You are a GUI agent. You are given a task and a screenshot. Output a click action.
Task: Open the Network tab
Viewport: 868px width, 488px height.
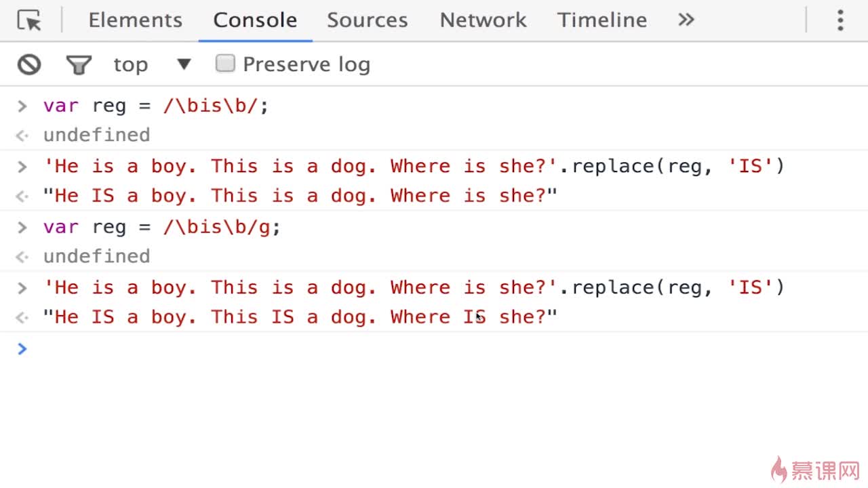(483, 20)
